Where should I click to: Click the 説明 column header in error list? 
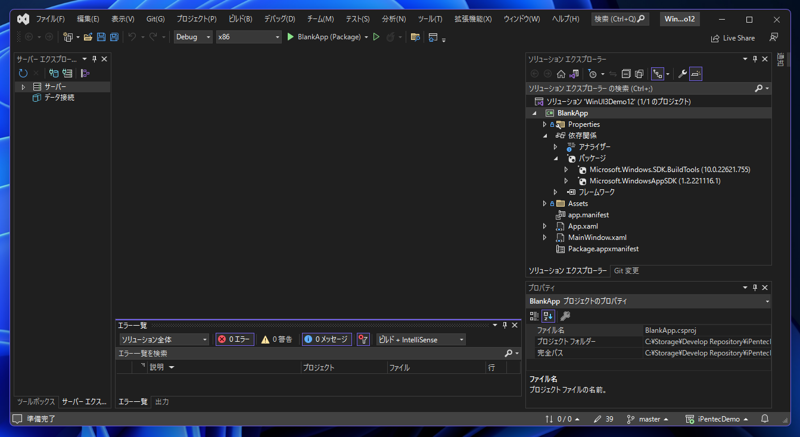coord(224,367)
